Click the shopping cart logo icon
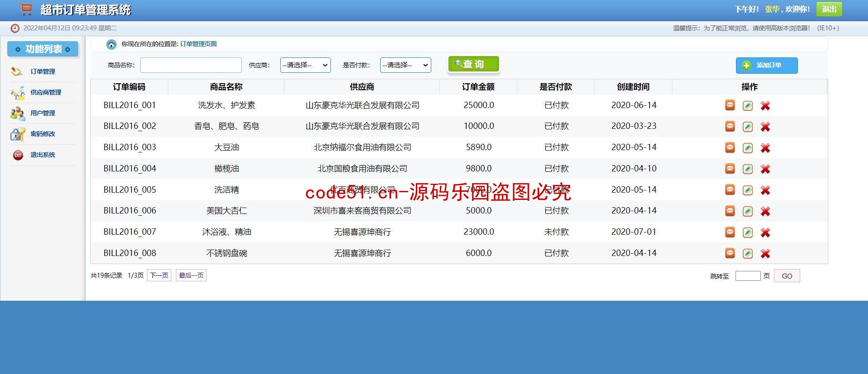Image resolution: width=868 pixels, height=374 pixels. 26,9
